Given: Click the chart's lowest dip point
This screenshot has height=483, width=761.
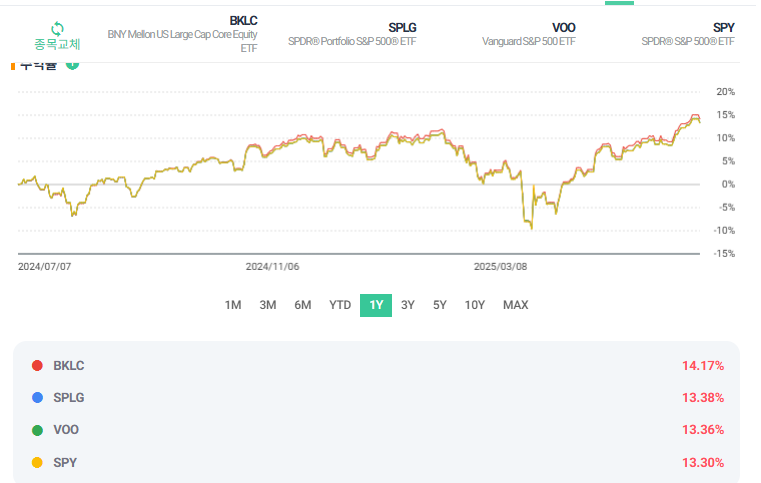Looking at the screenshot, I should [531, 228].
